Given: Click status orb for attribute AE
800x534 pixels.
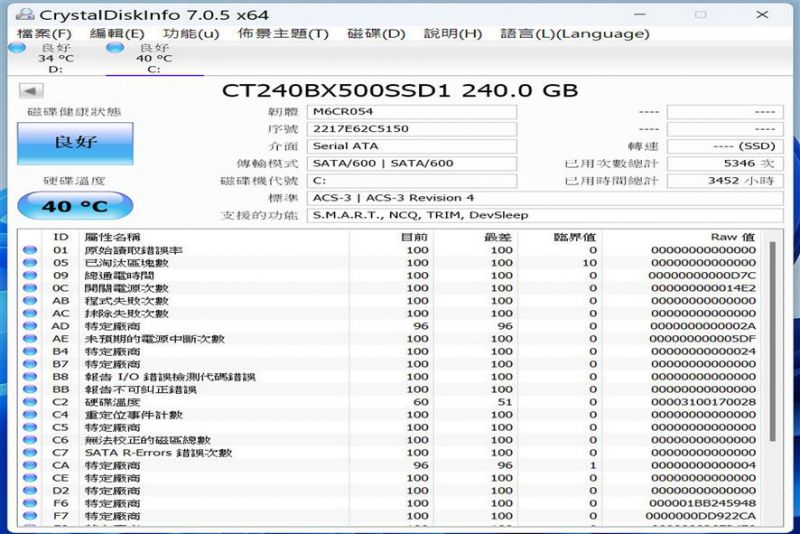Looking at the screenshot, I should pyautogui.click(x=30, y=339).
